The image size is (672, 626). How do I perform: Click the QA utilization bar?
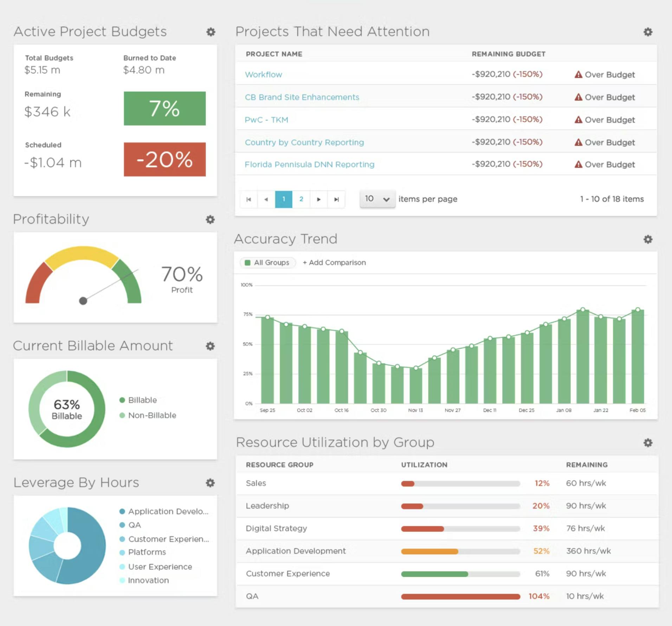460,596
